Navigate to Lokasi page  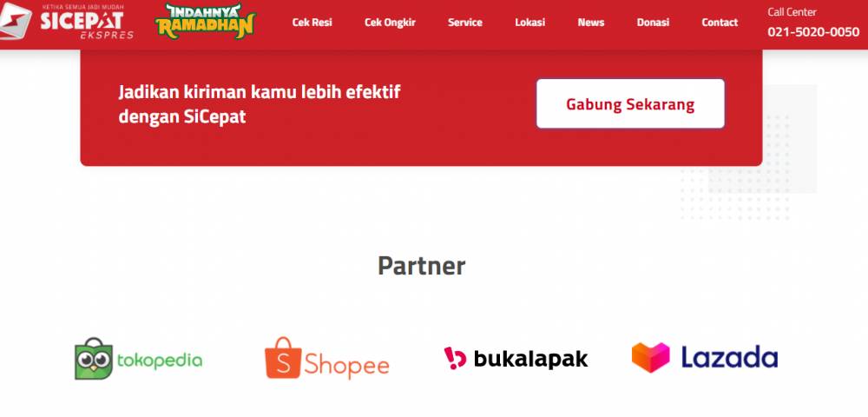click(x=529, y=23)
